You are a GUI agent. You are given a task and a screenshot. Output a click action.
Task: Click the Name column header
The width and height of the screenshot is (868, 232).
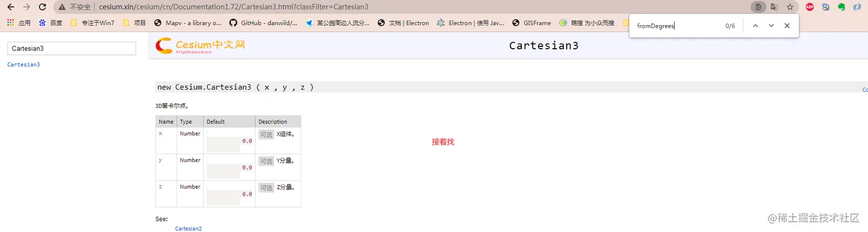[x=166, y=121]
